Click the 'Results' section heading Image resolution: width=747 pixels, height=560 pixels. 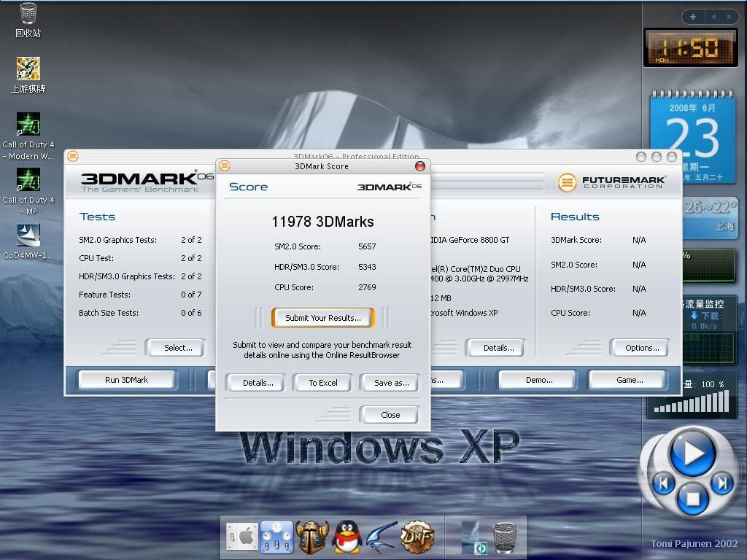[x=575, y=217]
